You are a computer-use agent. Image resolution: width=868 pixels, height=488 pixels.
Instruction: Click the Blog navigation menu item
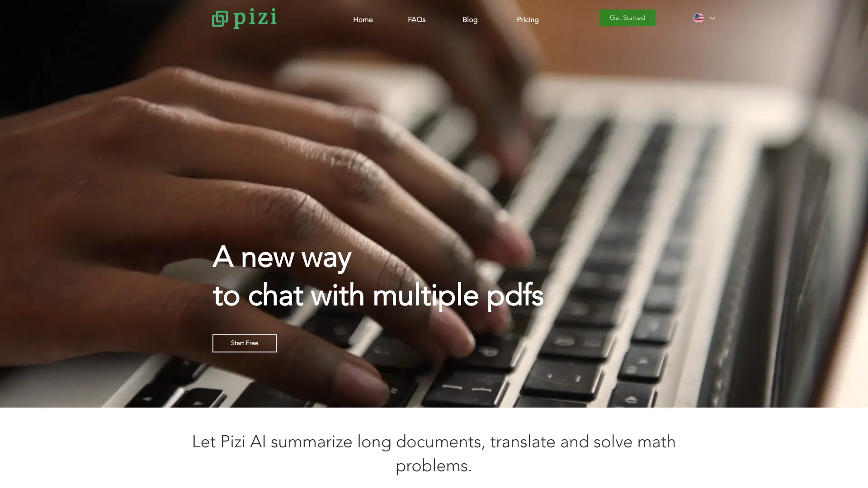coord(470,20)
